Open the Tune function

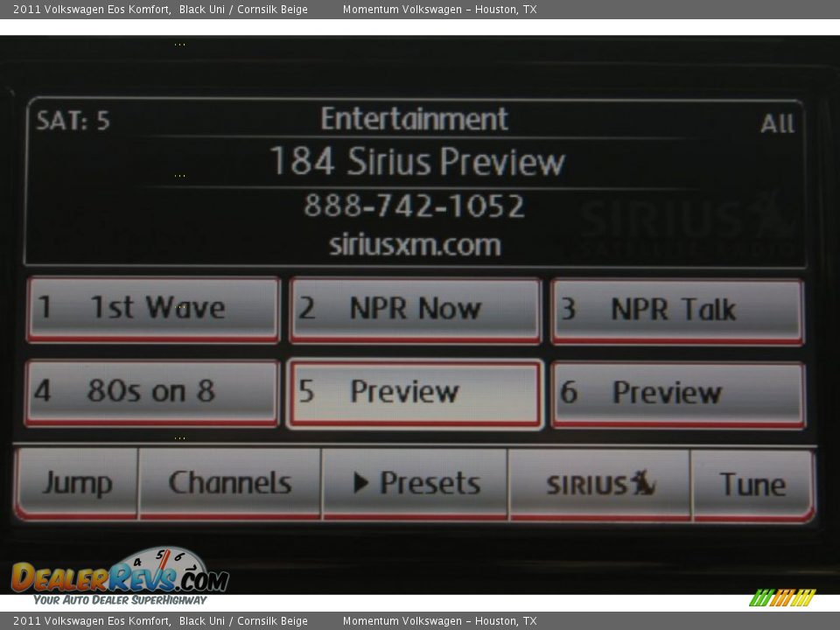coord(752,485)
